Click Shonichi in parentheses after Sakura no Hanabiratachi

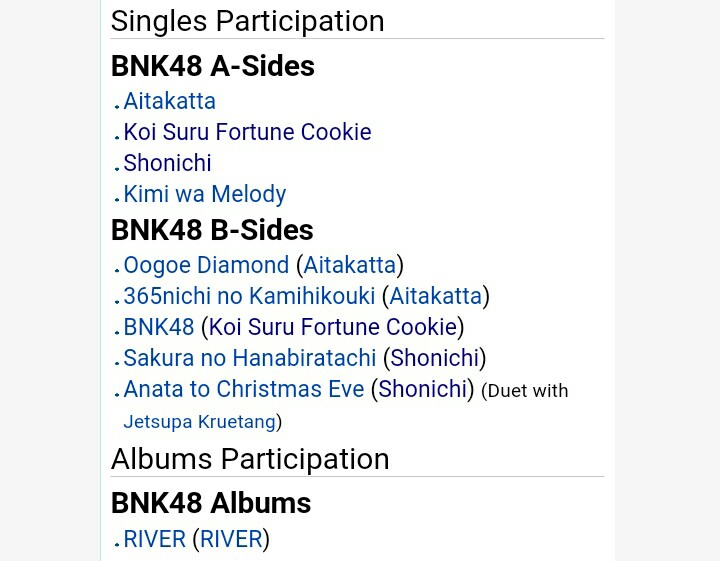coord(435,358)
